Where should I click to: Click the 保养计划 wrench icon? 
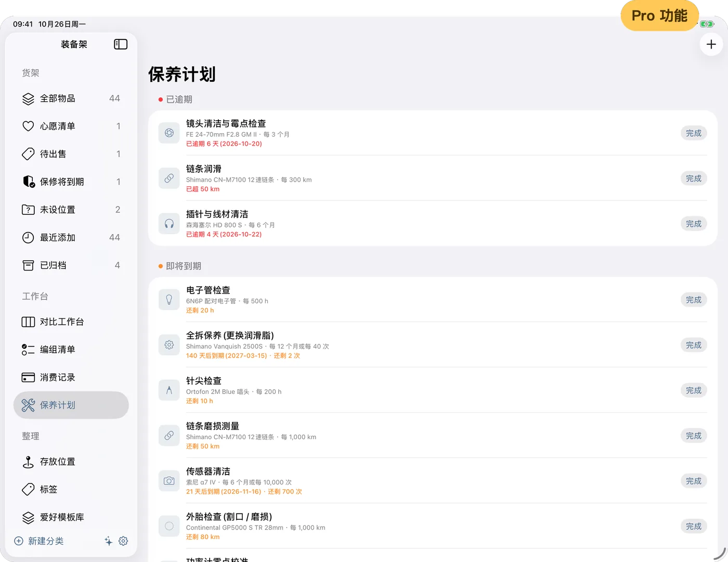tap(28, 405)
